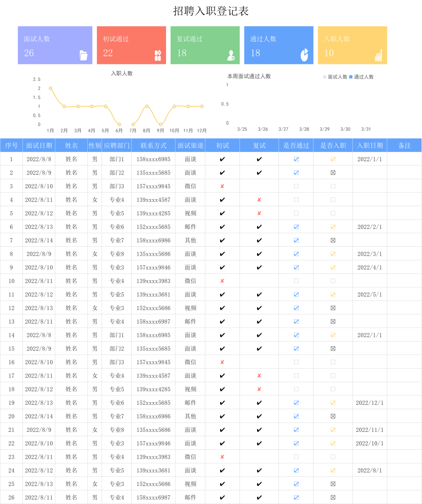Click the red 初试 cross in row 23
422x504 pixels.
(222, 457)
